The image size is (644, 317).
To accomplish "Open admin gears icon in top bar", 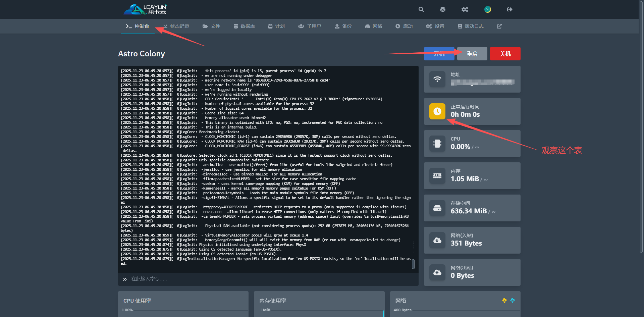I will click(x=465, y=9).
